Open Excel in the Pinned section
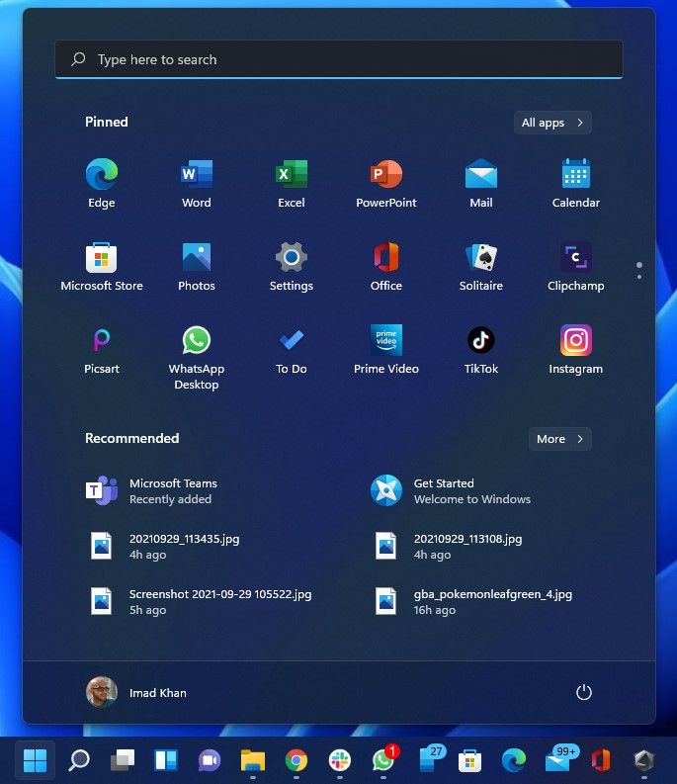The height and width of the screenshot is (784, 677). point(292,183)
